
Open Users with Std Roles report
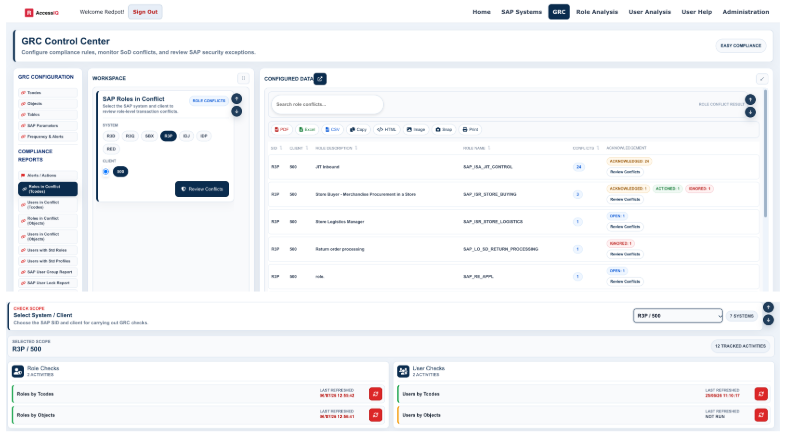[48, 250]
